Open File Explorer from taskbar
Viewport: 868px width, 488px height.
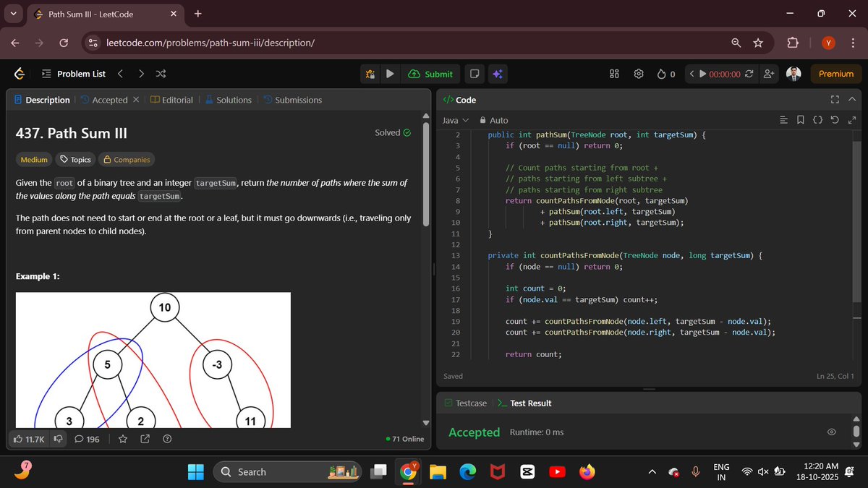pyautogui.click(x=438, y=472)
